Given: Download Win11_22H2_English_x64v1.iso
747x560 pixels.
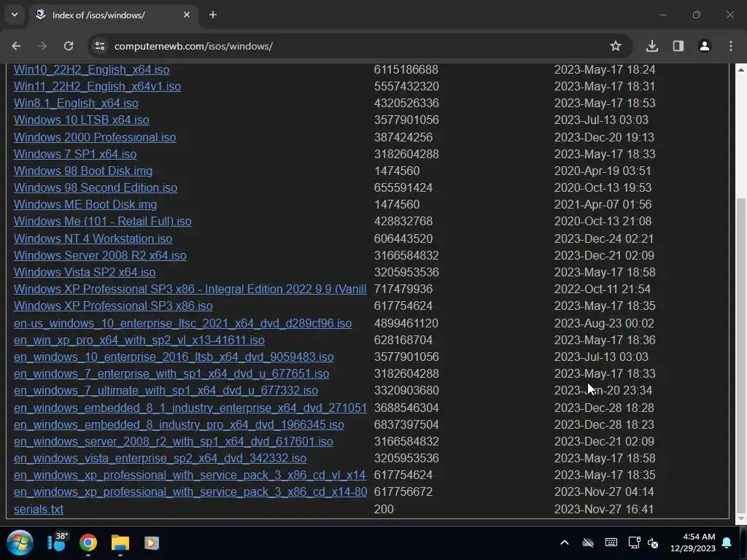Looking at the screenshot, I should coord(97,86).
